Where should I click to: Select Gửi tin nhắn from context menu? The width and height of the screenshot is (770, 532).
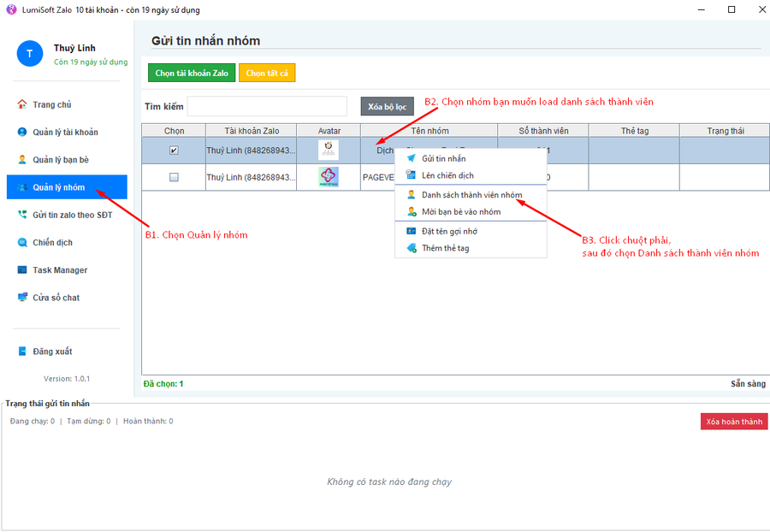click(443, 158)
